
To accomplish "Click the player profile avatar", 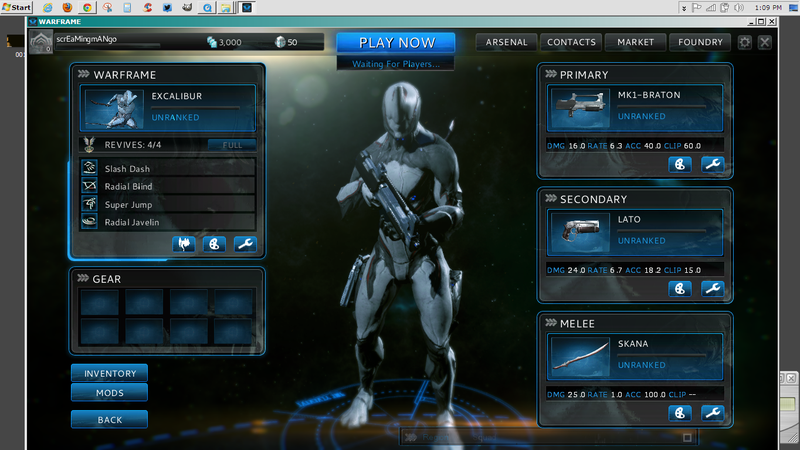I will pyautogui.click(x=41, y=42).
